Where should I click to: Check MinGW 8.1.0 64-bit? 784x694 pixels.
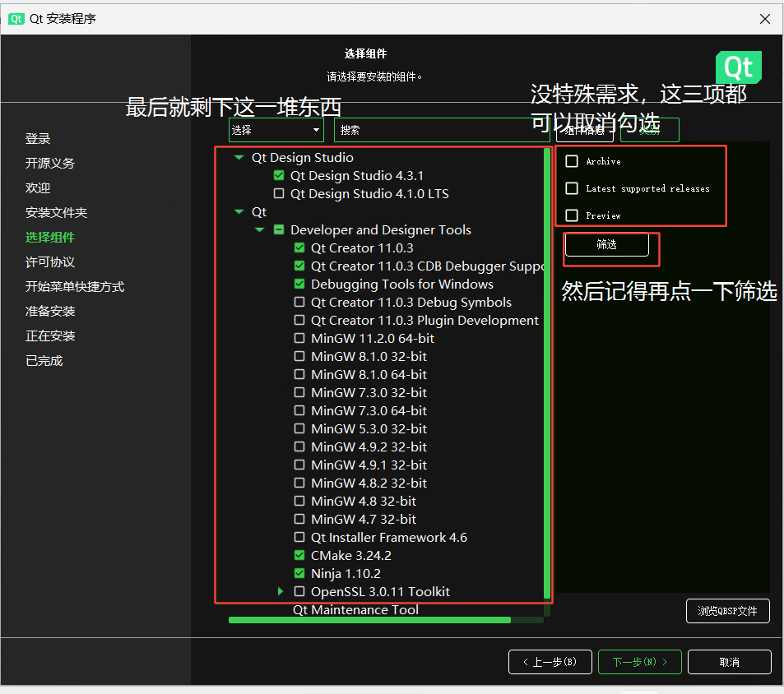pos(299,374)
